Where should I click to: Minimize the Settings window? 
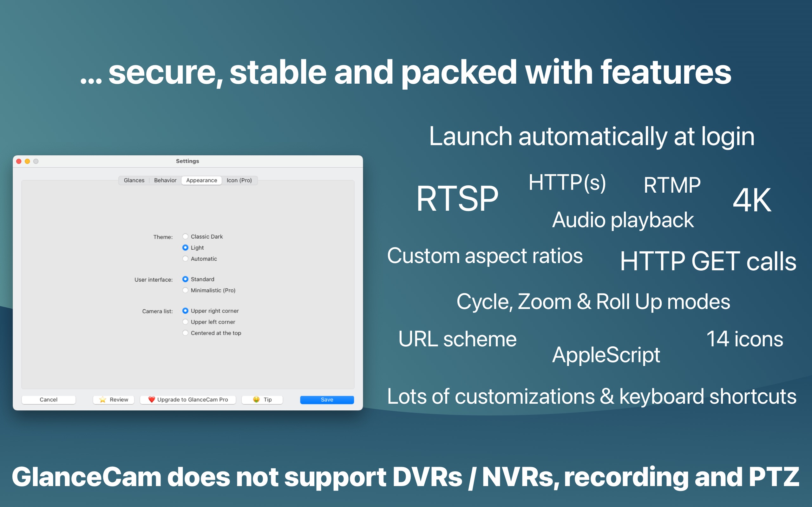point(28,161)
